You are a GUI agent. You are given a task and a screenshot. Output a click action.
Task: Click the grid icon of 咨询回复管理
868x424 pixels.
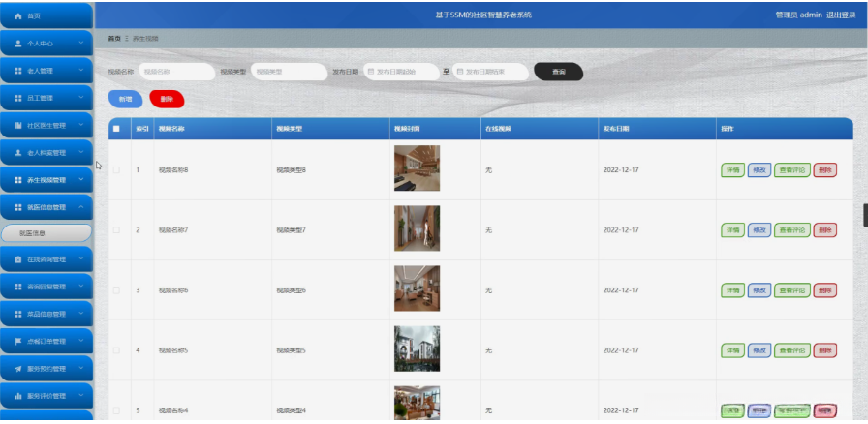click(x=17, y=287)
